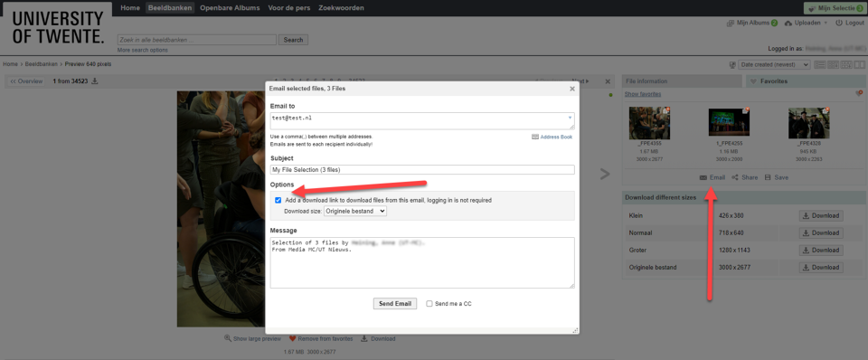Screen dimensions: 868x360
Task: Toggle 'Add a download link' checkbox
Action: 278,200
